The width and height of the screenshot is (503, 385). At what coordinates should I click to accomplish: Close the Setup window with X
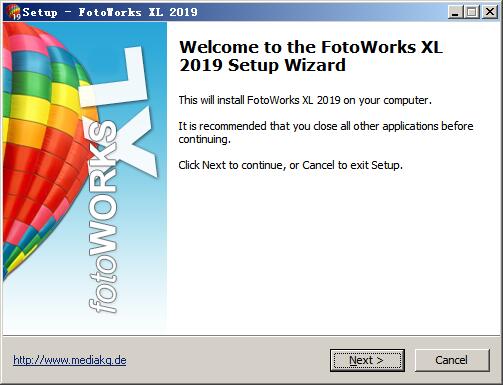coord(490,12)
